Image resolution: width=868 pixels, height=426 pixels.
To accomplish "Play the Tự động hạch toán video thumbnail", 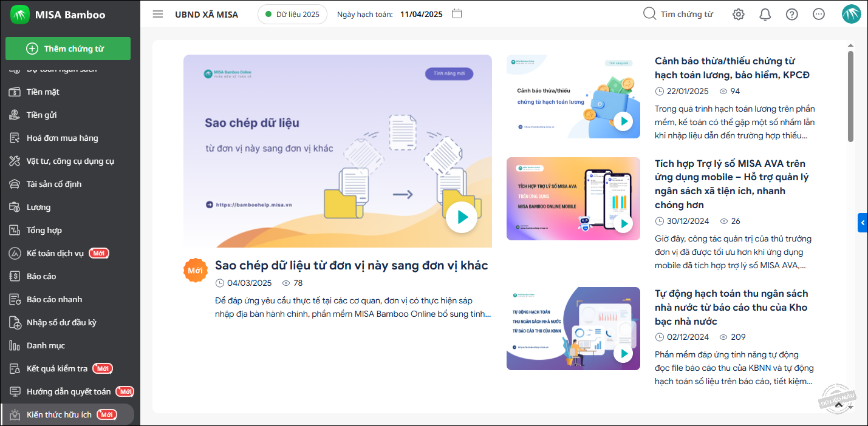I will point(623,353).
